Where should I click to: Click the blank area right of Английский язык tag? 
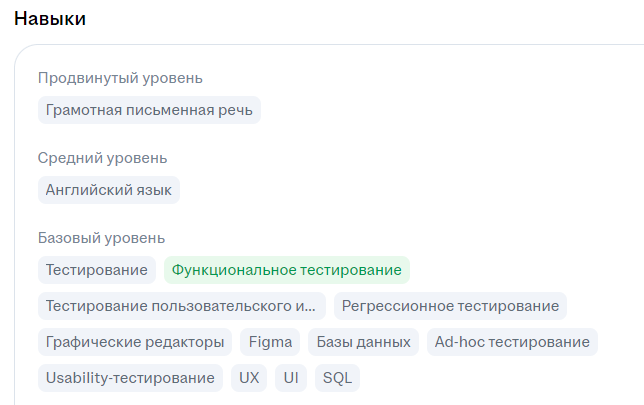click(x=400, y=190)
